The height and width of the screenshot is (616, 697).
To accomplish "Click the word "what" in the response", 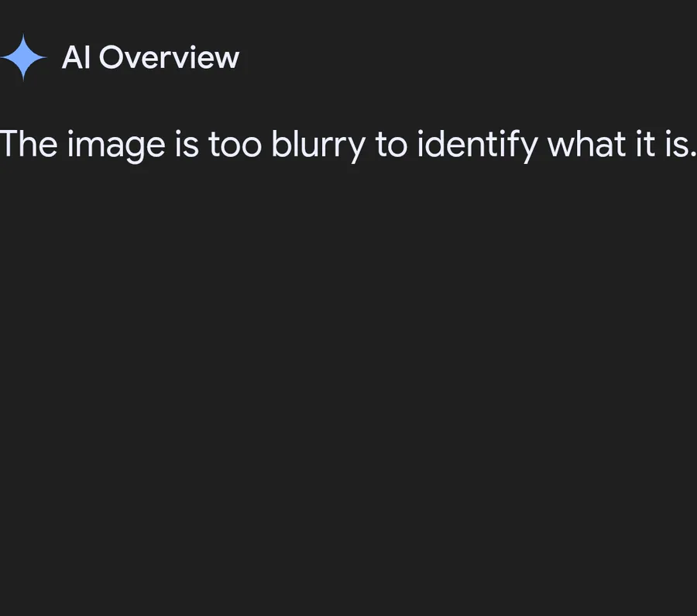I will (x=582, y=145).
